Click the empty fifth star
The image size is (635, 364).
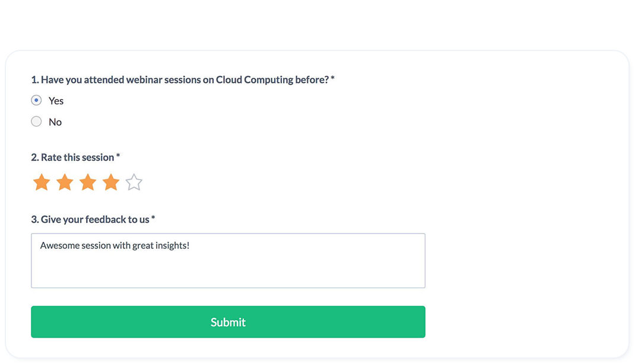point(134,183)
